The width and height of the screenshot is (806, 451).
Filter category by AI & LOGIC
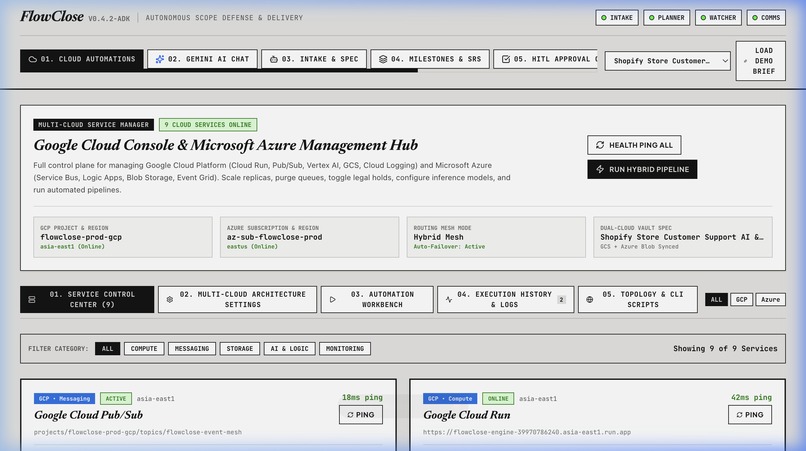tap(289, 349)
